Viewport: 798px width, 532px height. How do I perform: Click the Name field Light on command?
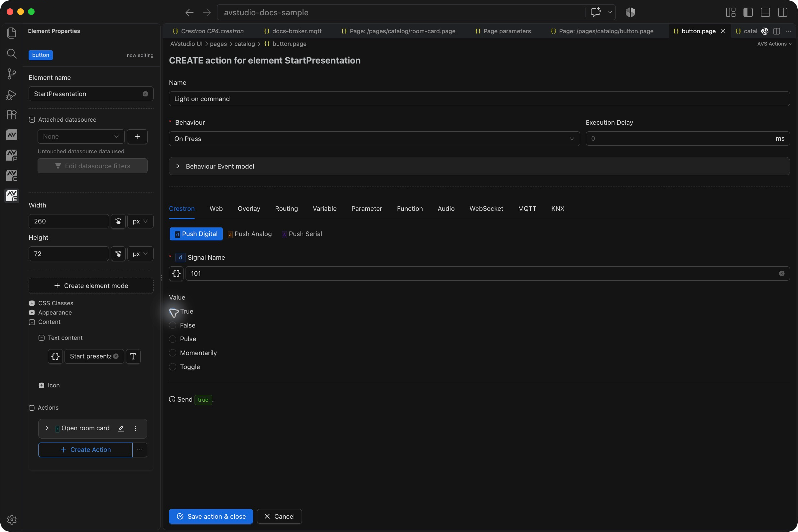tap(479, 99)
